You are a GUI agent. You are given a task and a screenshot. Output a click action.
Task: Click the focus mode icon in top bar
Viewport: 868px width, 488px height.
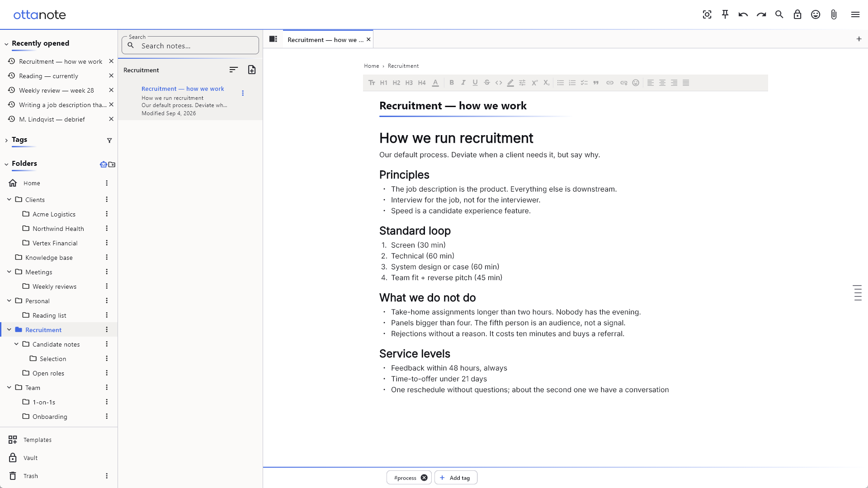[707, 14]
